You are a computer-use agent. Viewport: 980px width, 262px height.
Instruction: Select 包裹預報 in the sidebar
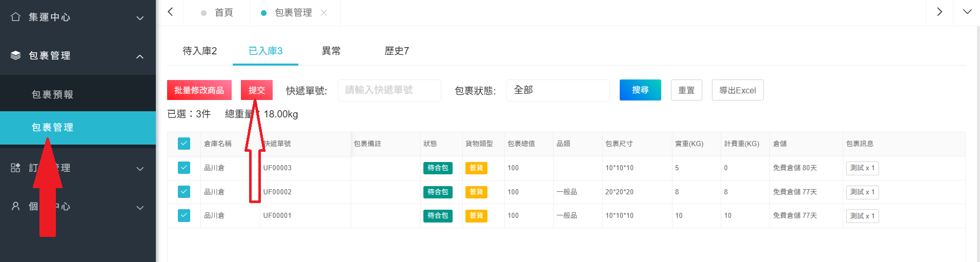coord(53,94)
